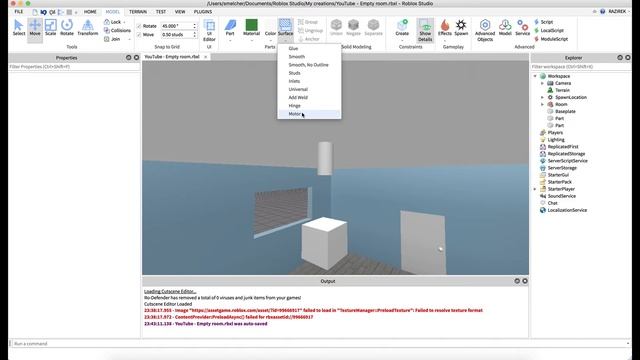The height and width of the screenshot is (360, 640).
Task: Select Terrain in Explorer
Action: click(562, 90)
